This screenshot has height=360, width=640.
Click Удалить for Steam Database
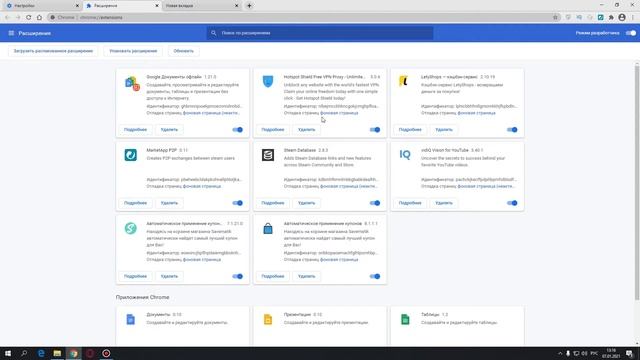click(307, 203)
